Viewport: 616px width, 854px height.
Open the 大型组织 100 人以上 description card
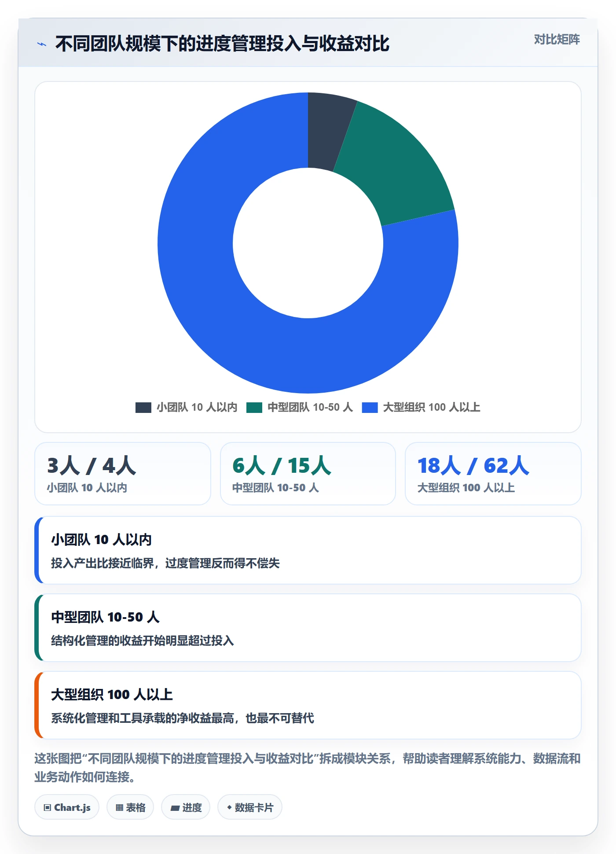tap(308, 705)
